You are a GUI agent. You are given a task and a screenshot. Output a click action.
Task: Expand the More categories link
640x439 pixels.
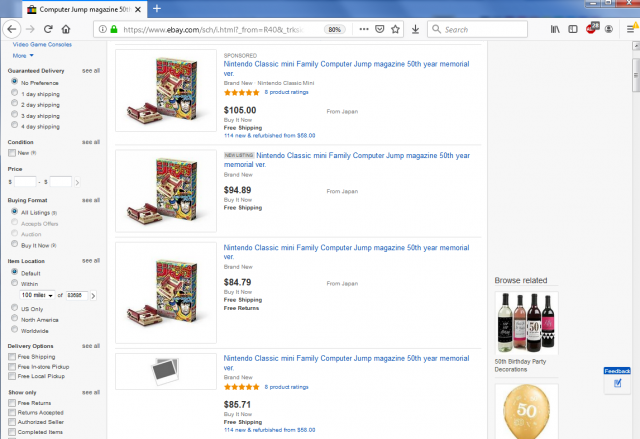(21, 56)
